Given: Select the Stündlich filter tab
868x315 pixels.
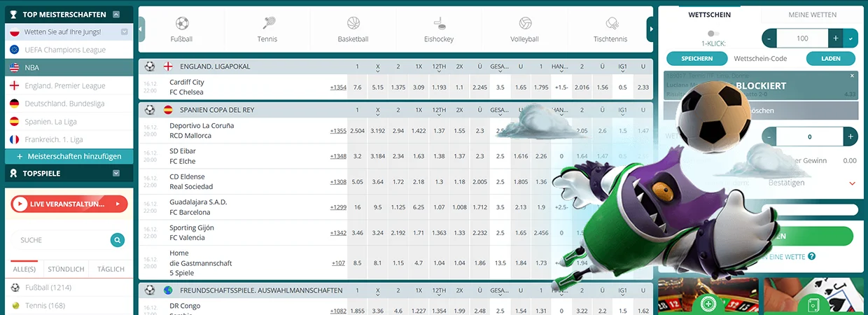Looking at the screenshot, I should click(66, 269).
